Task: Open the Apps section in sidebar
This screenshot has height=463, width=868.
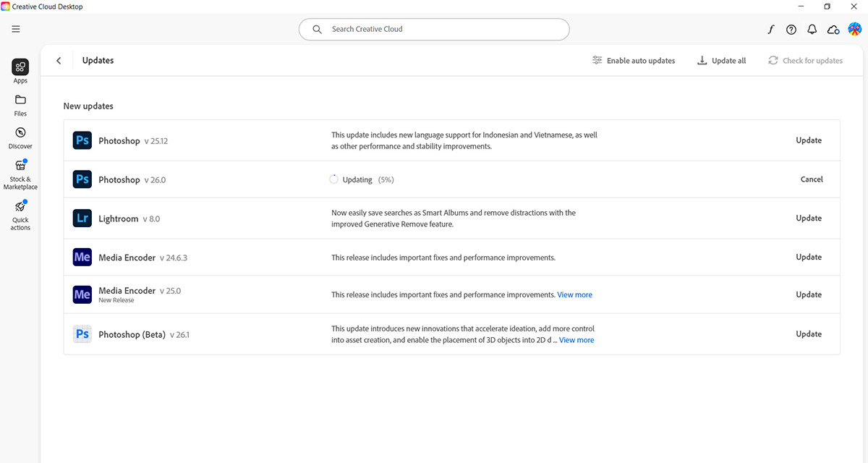Action: (20, 72)
